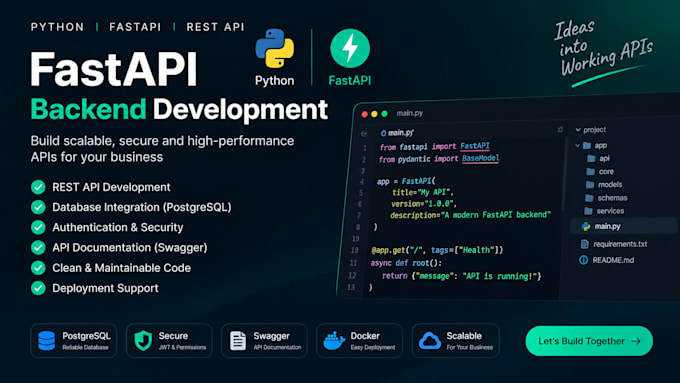Image resolution: width=680 pixels, height=383 pixels.
Task: Click the checkmark beside Authentication & Security
Action: 38,227
